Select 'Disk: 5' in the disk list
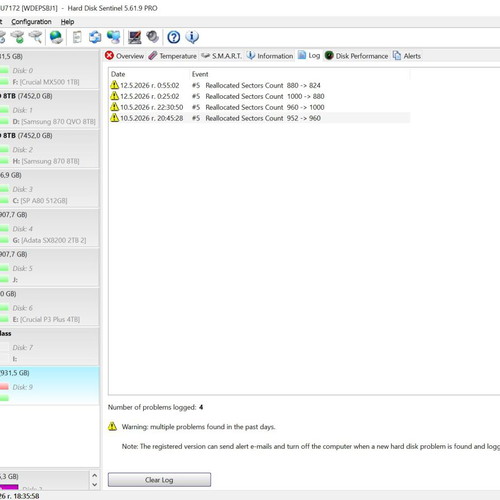500x500 pixels. 23,268
